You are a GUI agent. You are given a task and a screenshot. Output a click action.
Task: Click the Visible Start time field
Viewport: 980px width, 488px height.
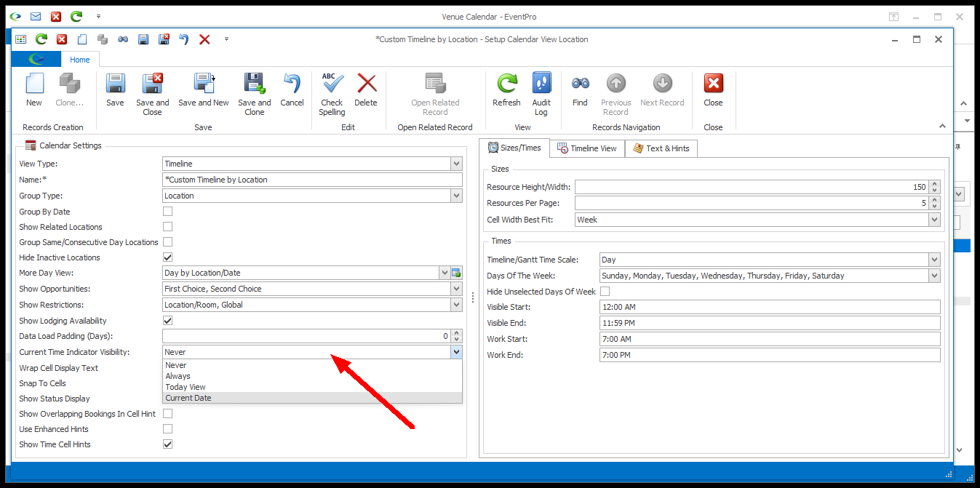770,307
